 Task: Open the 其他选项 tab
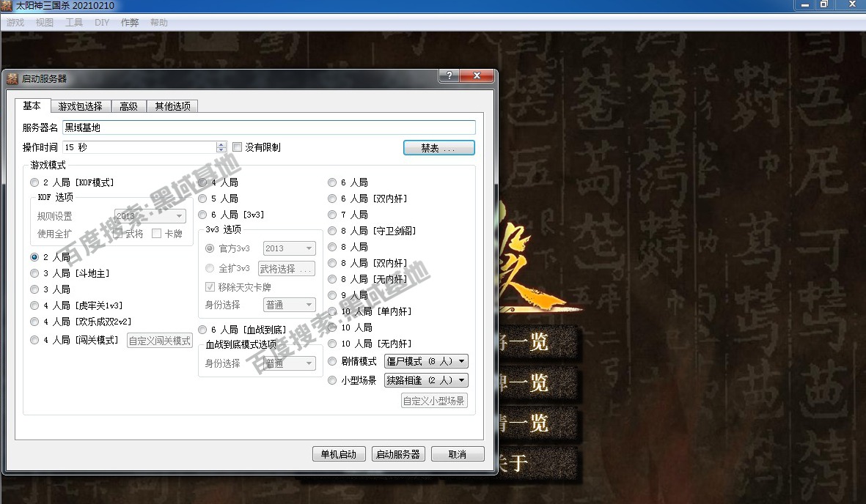pos(172,106)
